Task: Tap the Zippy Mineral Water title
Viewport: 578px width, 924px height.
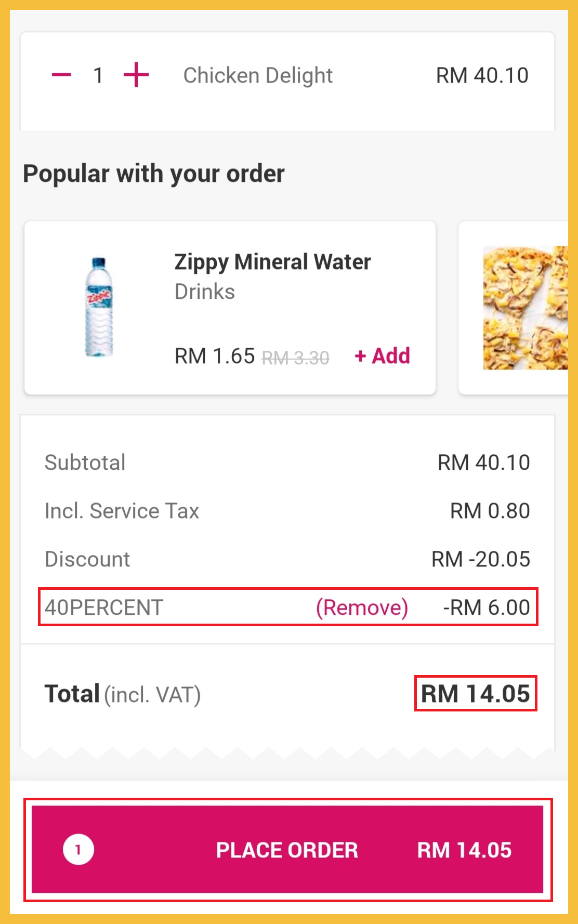Action: [272, 262]
